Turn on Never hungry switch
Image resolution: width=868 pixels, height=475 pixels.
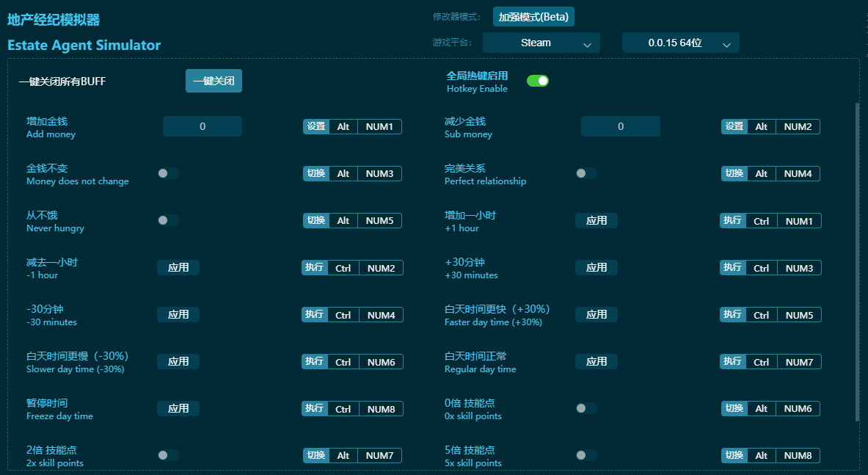(168, 220)
